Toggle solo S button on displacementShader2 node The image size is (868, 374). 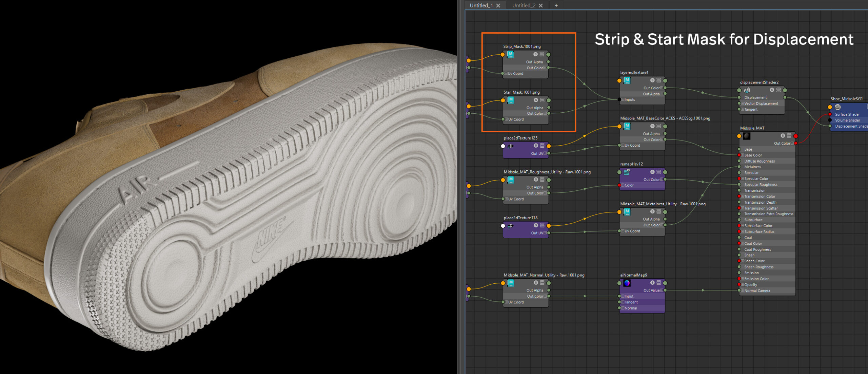click(772, 90)
